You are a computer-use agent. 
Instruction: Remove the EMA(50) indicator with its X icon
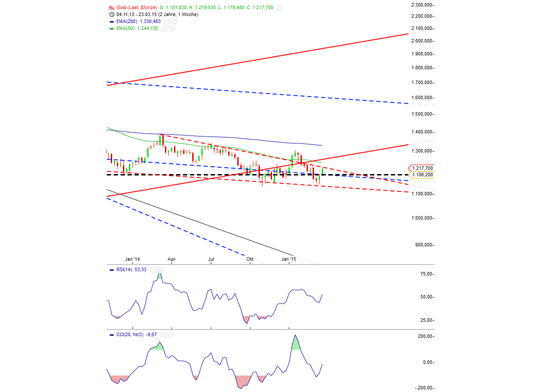coord(171,29)
